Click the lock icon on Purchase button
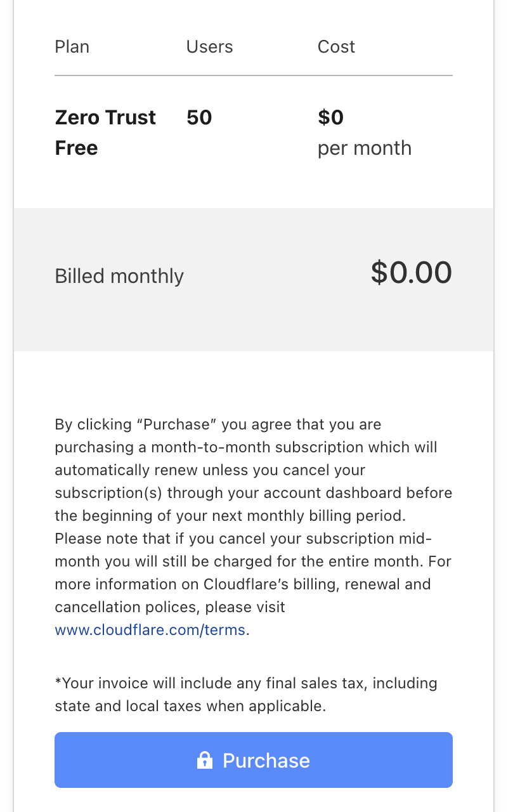Screen dimensions: 520x812 204,760
